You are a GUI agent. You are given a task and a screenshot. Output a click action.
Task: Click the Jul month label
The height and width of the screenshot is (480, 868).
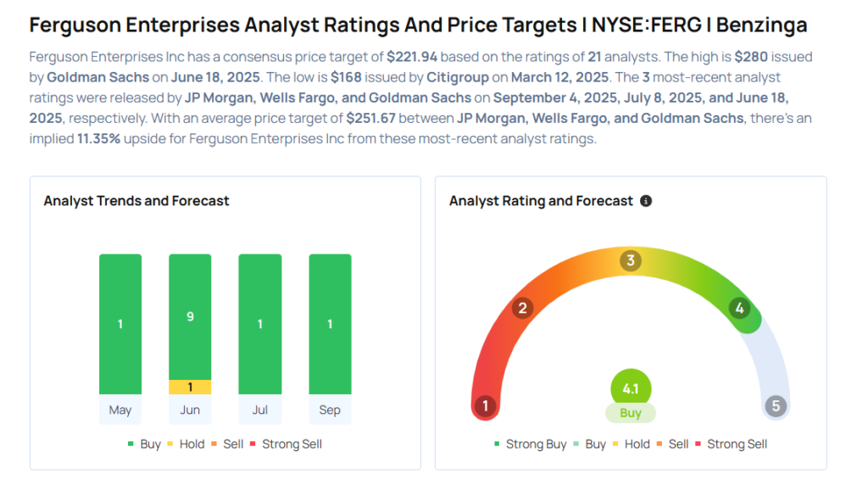[260, 410]
